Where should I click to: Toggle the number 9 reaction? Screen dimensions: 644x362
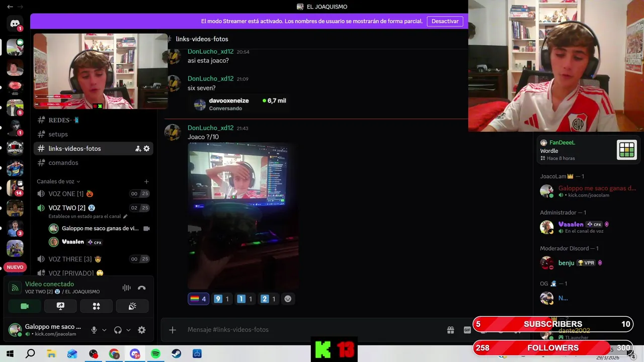tap(221, 299)
